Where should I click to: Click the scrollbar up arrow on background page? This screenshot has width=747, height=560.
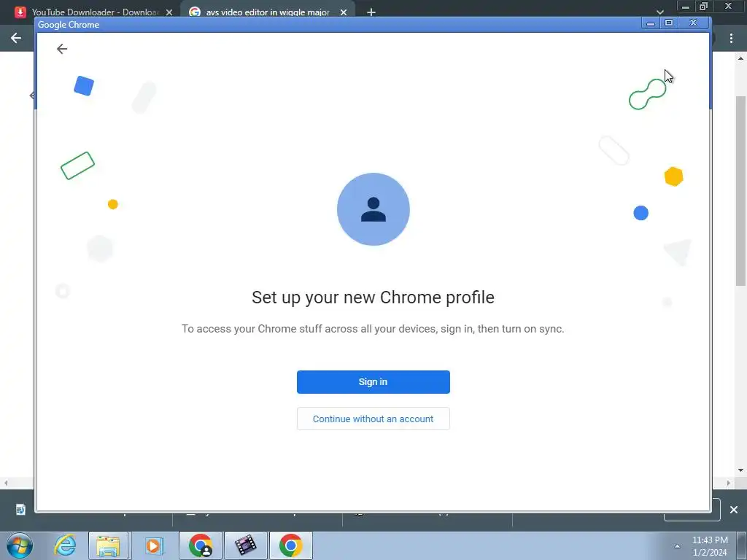click(741, 58)
